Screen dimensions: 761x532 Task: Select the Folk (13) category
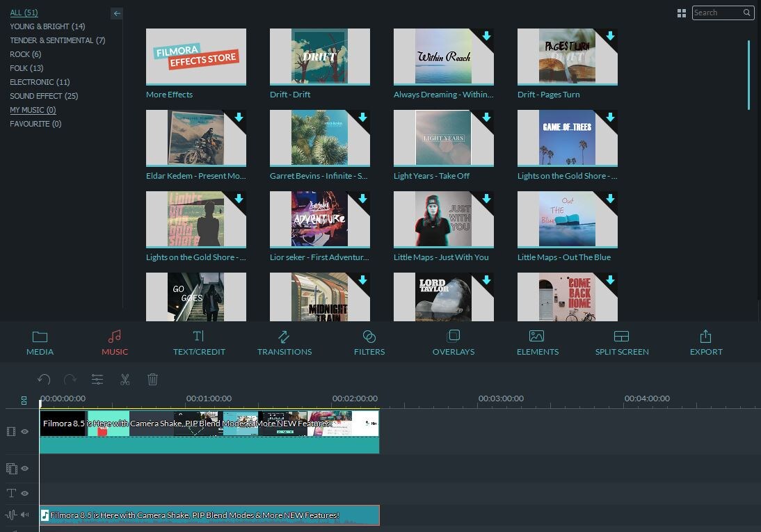(26, 68)
